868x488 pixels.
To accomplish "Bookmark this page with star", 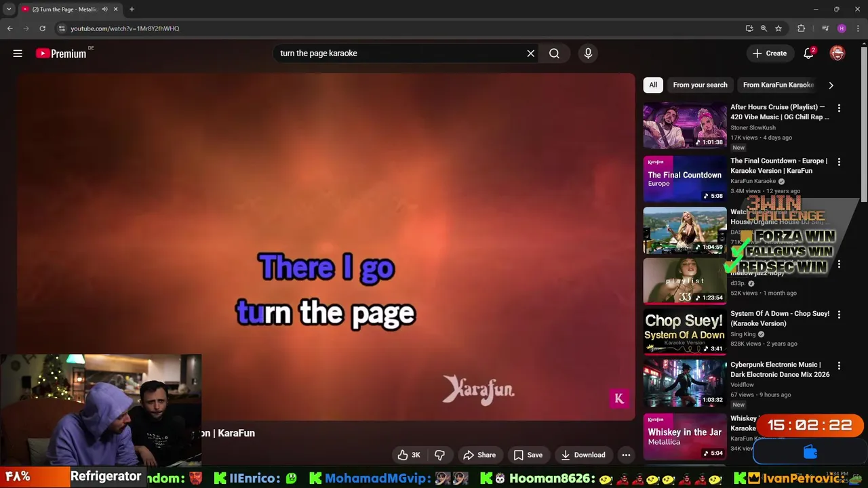I will point(778,28).
